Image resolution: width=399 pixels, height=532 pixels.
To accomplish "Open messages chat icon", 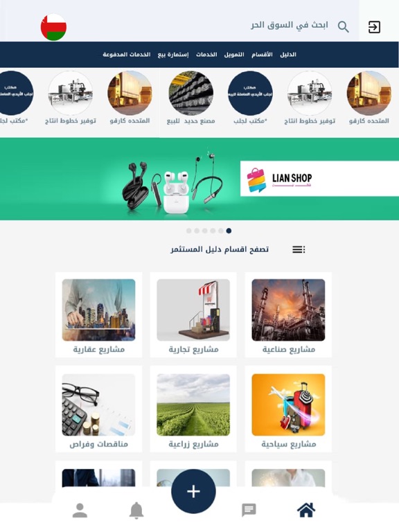I will (x=249, y=511).
